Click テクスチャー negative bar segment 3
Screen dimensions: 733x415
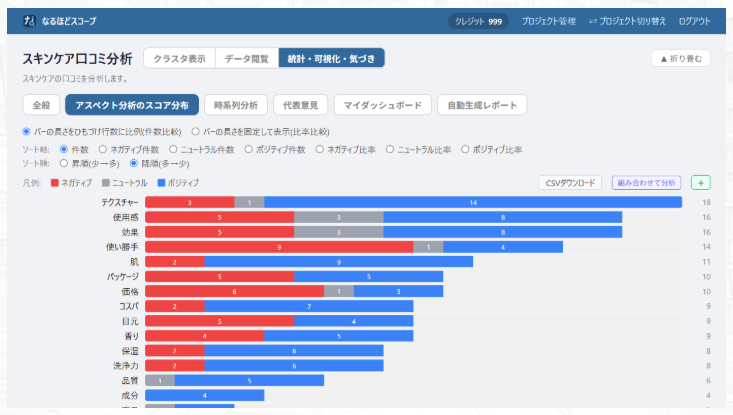[190, 202]
